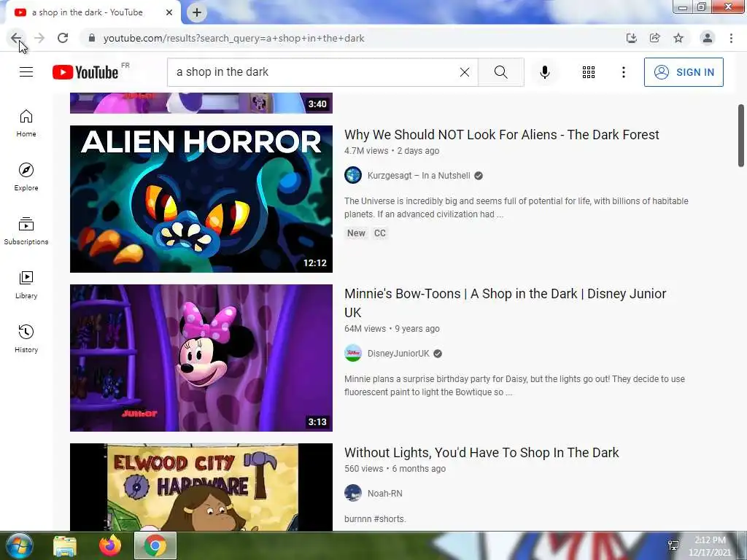The image size is (747, 560).
Task: Open Subscriptions in the sidebar
Action: pos(26,231)
